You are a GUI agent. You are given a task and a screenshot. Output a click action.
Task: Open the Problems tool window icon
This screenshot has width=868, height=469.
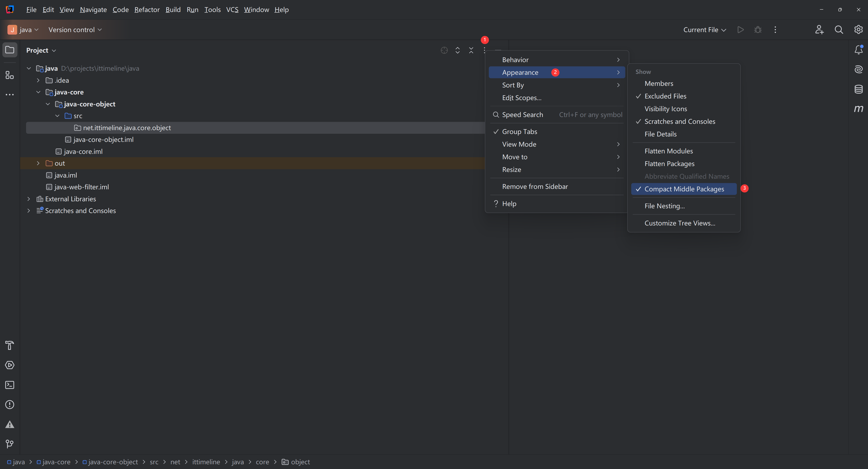pos(9,405)
